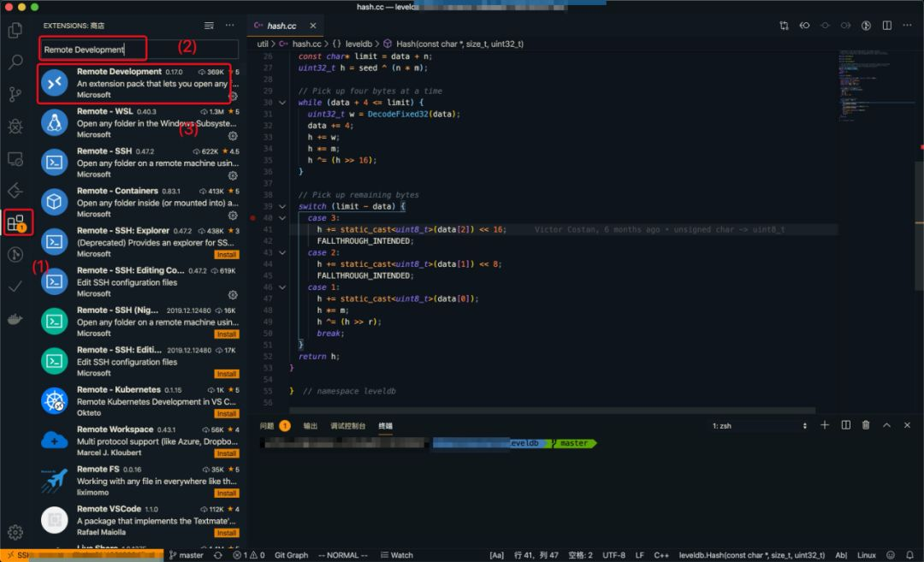The width and height of the screenshot is (924, 562).
Task: Close the hash.cc tab
Action: click(313, 26)
